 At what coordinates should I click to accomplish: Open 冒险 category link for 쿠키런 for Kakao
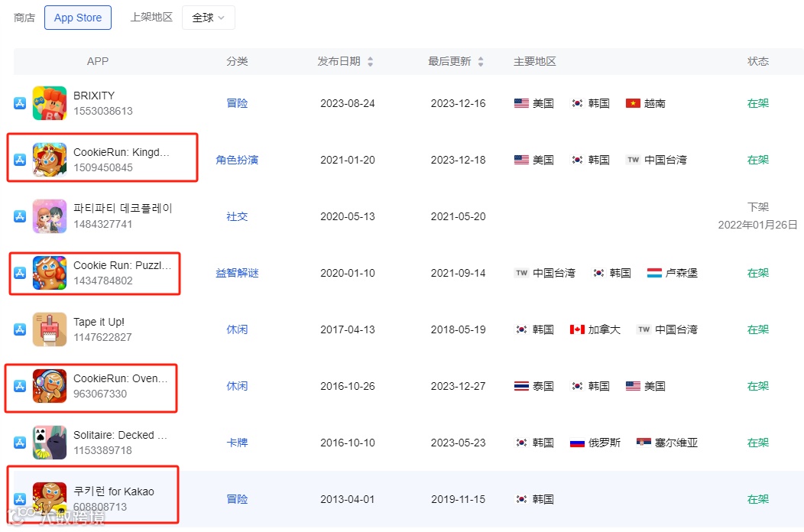237,498
